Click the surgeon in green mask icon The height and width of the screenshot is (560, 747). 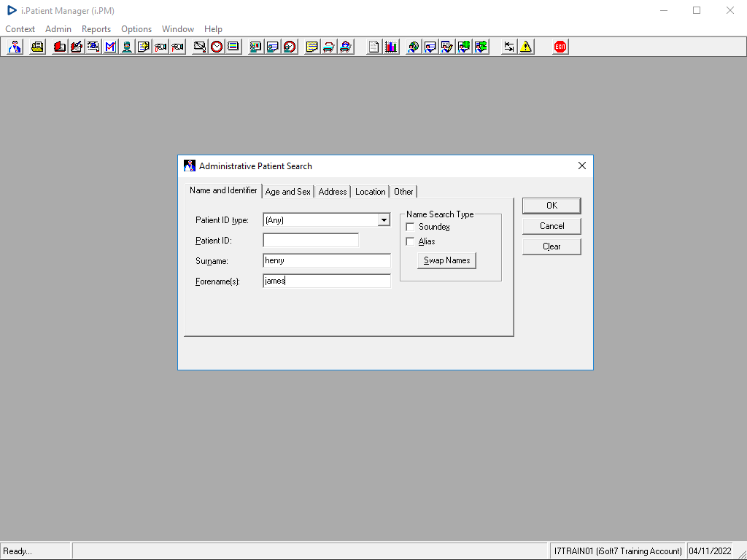pos(127,47)
